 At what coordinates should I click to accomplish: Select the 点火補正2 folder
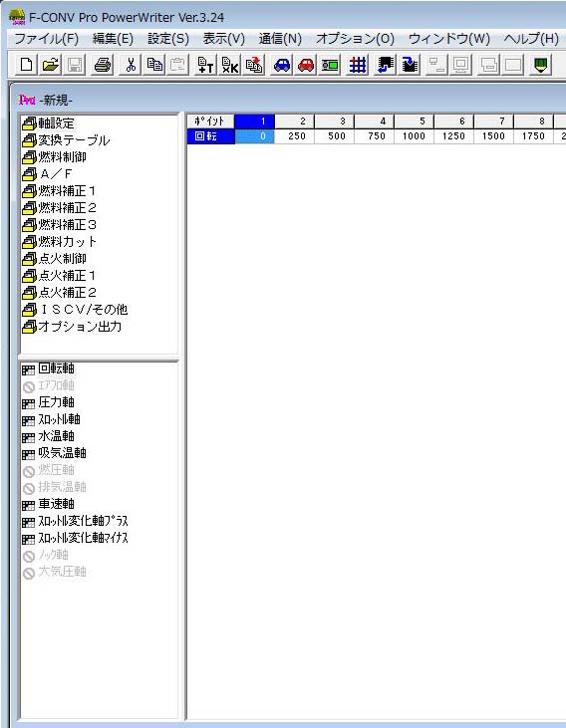point(60,293)
